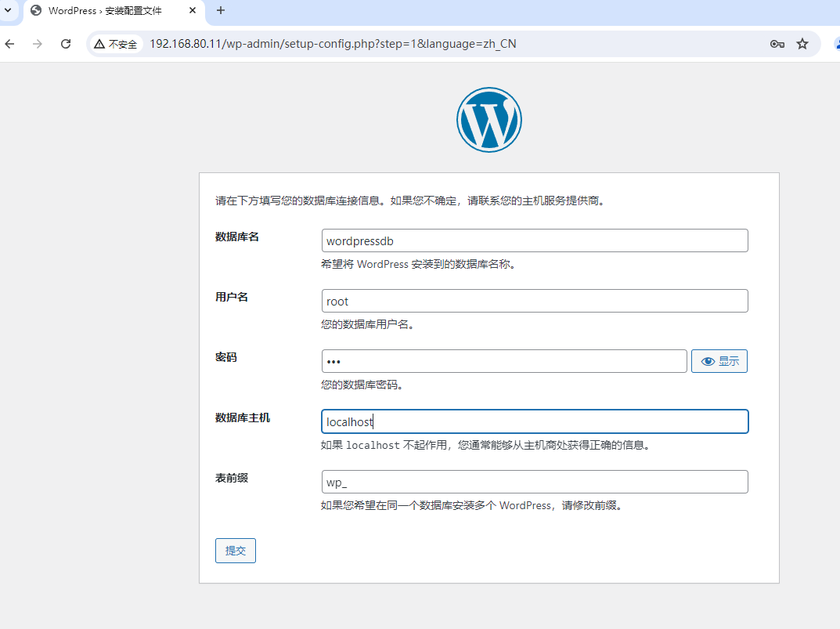840x629 pixels.
Task: Open the saved passwords key icon
Action: click(x=777, y=44)
